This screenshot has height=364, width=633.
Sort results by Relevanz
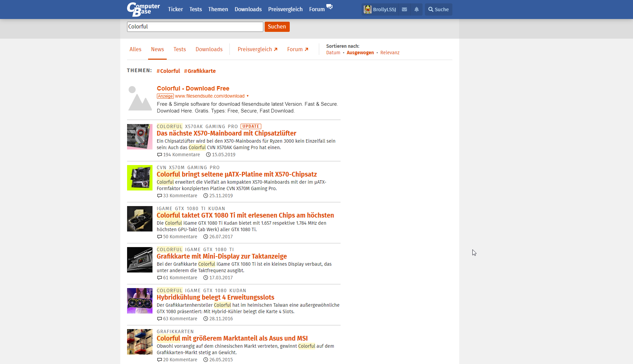click(390, 53)
